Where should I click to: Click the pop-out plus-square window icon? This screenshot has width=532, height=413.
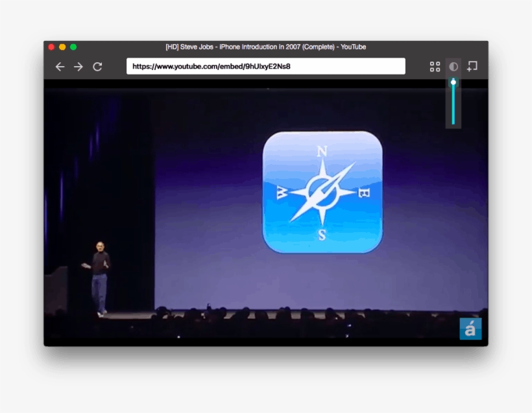472,65
